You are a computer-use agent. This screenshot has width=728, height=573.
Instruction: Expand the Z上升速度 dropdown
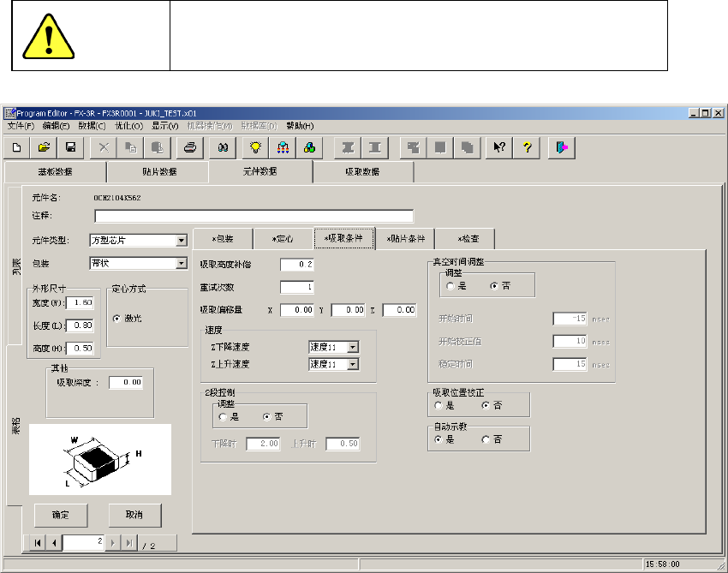(x=353, y=364)
